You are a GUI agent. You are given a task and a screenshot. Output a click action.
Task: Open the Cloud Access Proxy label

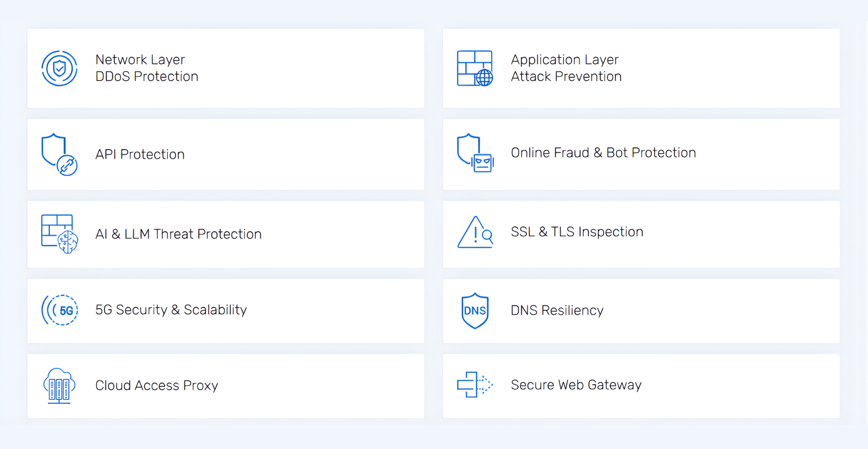click(157, 386)
